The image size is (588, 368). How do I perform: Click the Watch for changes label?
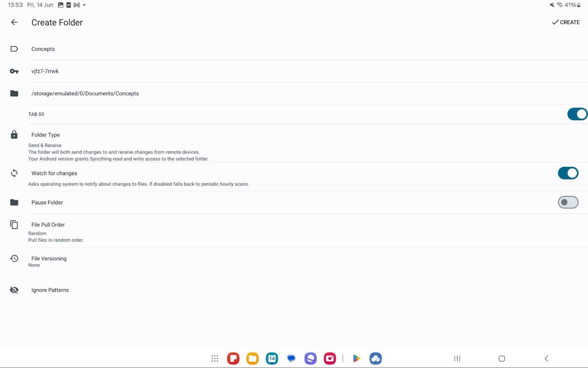(x=54, y=173)
